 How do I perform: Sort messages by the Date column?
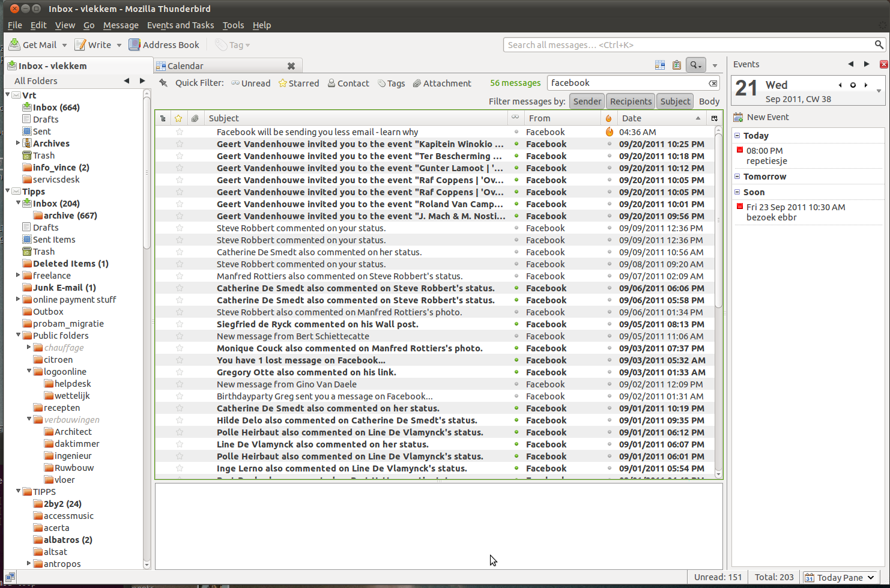pos(661,118)
